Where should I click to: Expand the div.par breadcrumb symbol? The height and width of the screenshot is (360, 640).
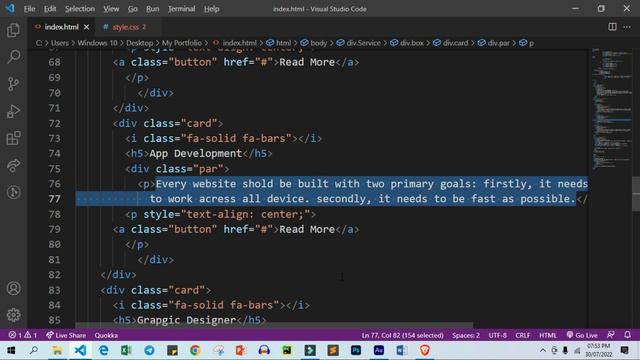pyautogui.click(x=493, y=43)
